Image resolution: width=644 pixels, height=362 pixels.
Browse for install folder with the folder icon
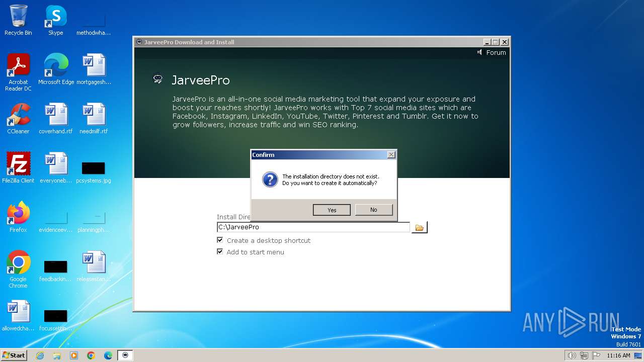[x=419, y=227]
